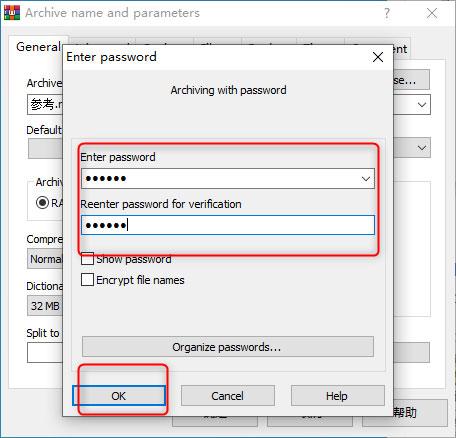
Task: Switch to the General tab
Action: point(38,47)
